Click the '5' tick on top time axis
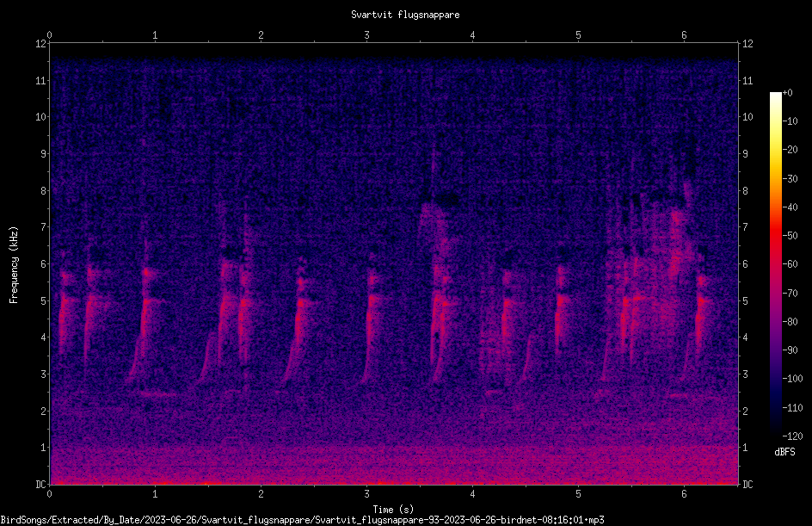 (578, 35)
